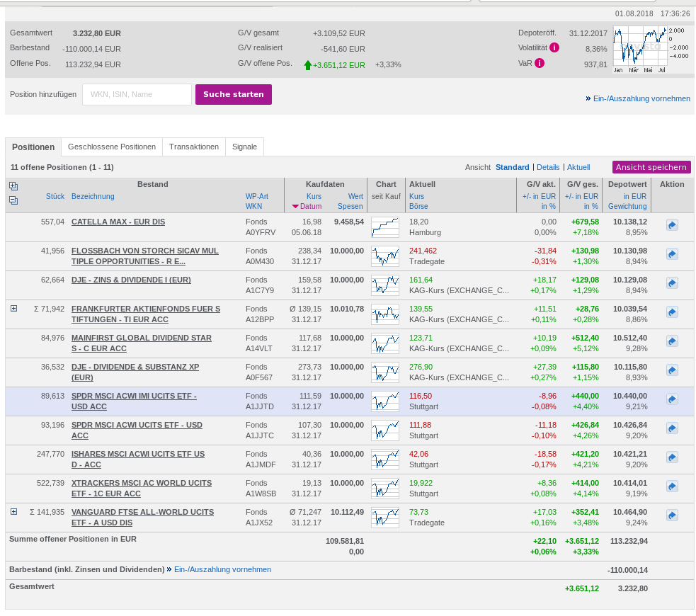Click action icon for SPDR MSCI ACWI IMI row

click(x=672, y=399)
